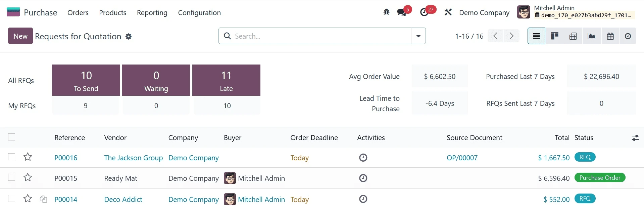Open activity clock for P00015
Screen dimensions: 644x208
(x=363, y=178)
